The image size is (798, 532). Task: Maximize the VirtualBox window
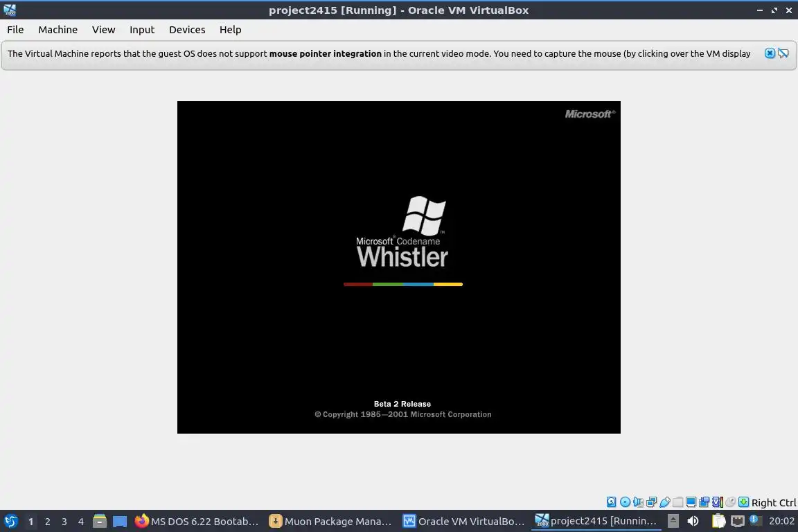(774, 10)
